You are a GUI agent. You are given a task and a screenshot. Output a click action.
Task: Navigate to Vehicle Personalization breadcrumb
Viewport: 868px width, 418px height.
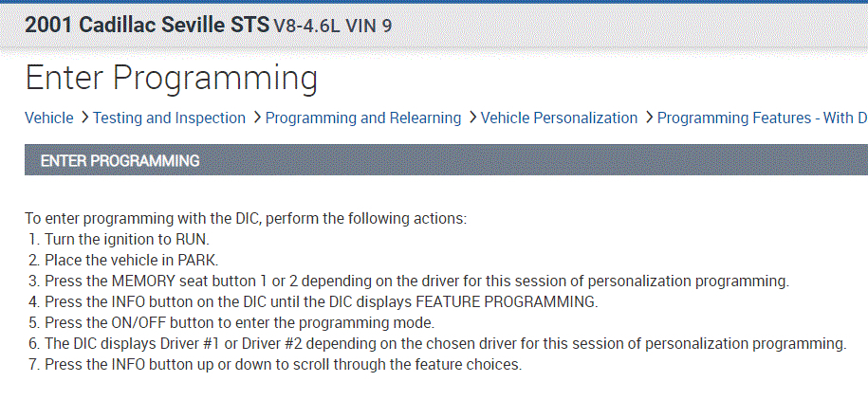tap(559, 118)
